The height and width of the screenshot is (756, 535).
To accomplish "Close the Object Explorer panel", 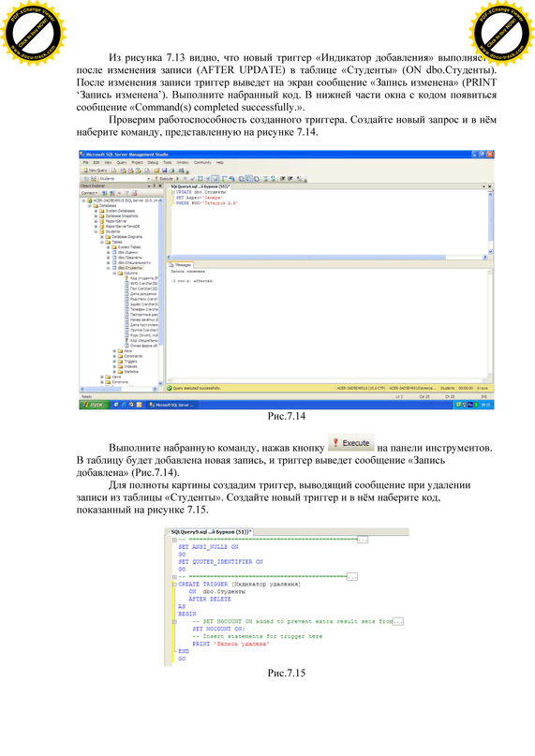I will [160, 185].
